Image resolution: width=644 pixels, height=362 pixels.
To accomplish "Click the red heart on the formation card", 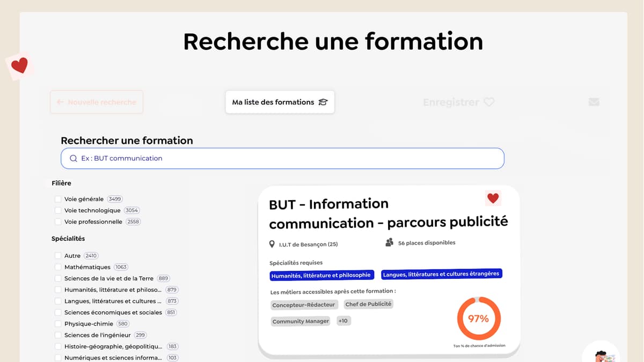I will (493, 198).
